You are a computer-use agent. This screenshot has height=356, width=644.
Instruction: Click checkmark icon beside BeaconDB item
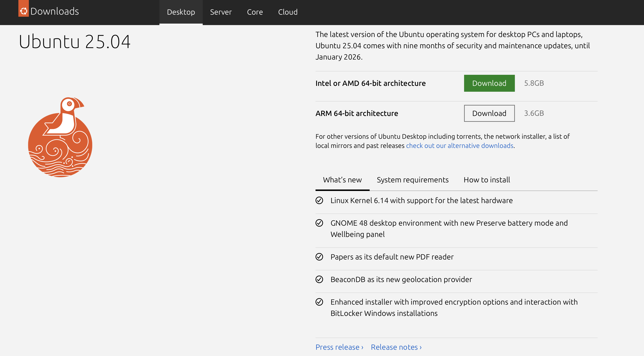click(x=319, y=279)
